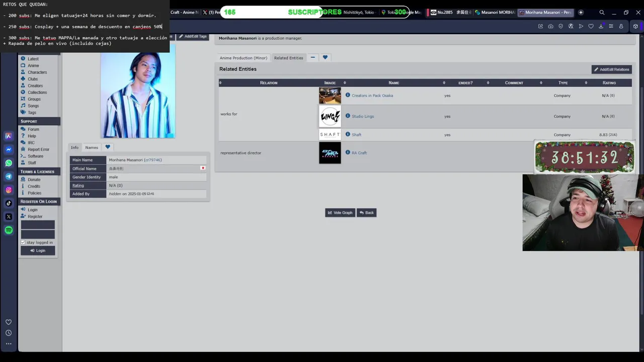Click info icon next to Studio Lings
The height and width of the screenshot is (362, 644).
tap(348, 116)
